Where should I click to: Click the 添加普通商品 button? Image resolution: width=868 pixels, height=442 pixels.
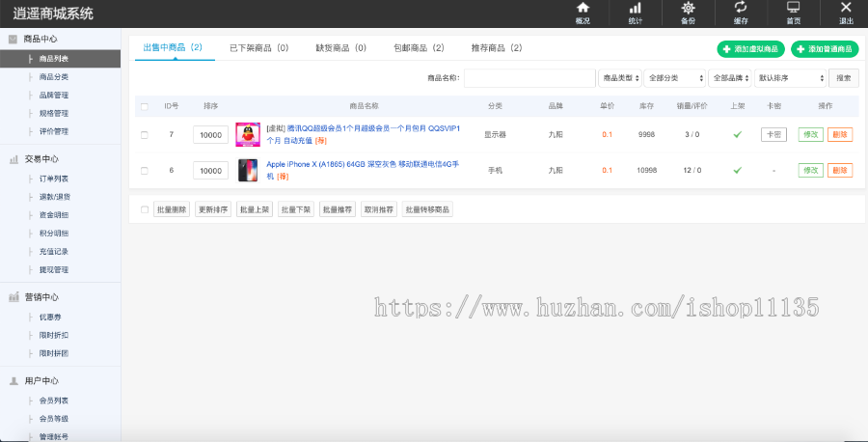825,49
